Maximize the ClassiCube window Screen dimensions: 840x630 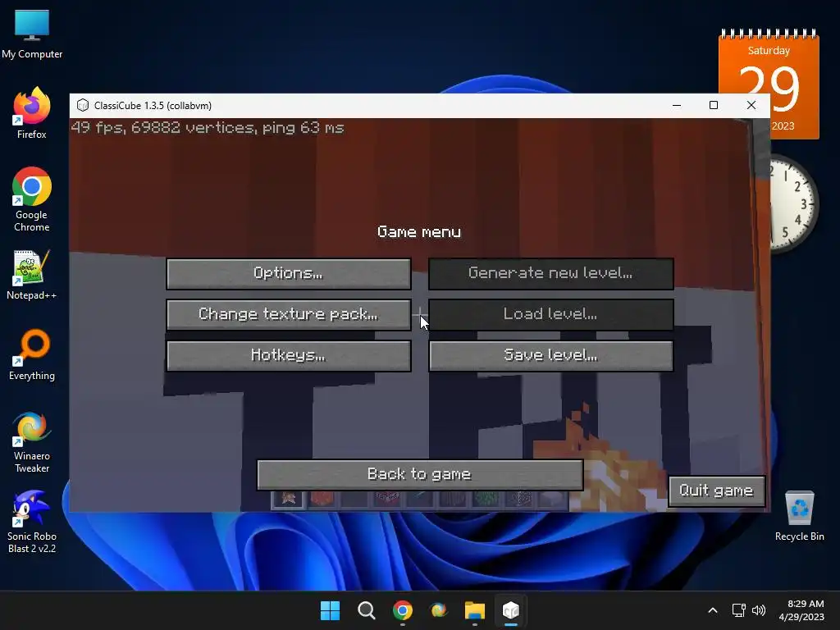[x=714, y=106]
